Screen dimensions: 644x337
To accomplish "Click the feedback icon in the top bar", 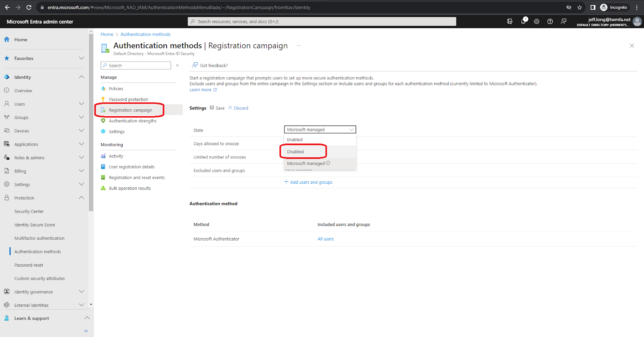I will [x=563, y=22].
